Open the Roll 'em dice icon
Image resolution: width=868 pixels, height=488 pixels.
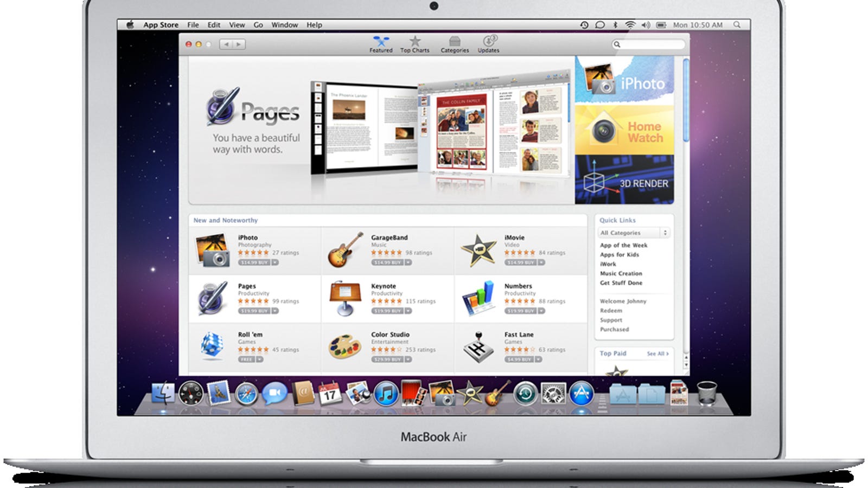coord(212,346)
